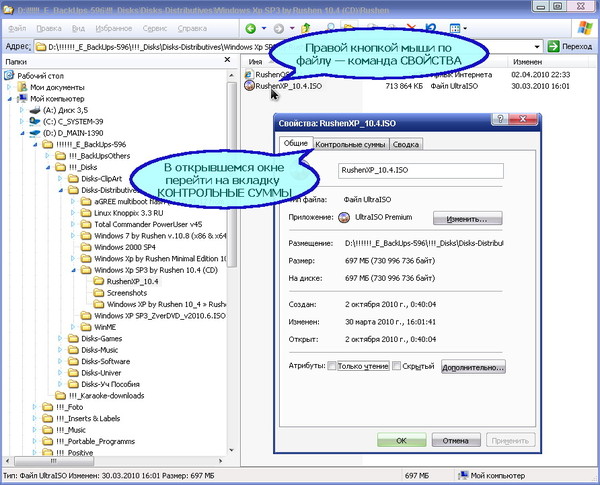Click the Рабочий стол desktop icon in tree
Image resolution: width=600 pixels, height=485 pixels.
[x=10, y=75]
